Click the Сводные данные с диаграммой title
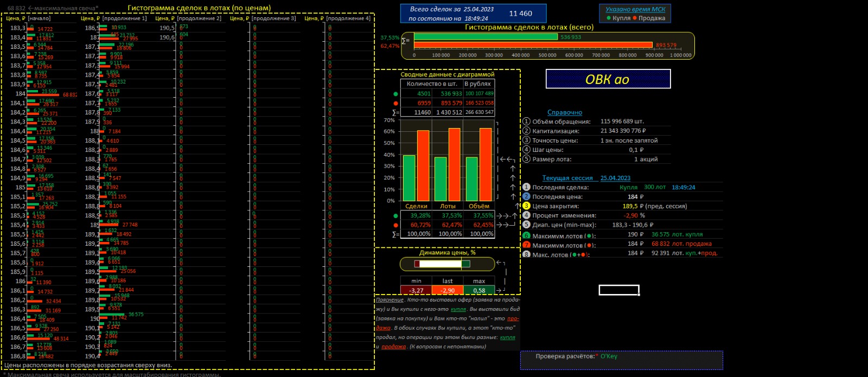868x377 pixels. 448,74
